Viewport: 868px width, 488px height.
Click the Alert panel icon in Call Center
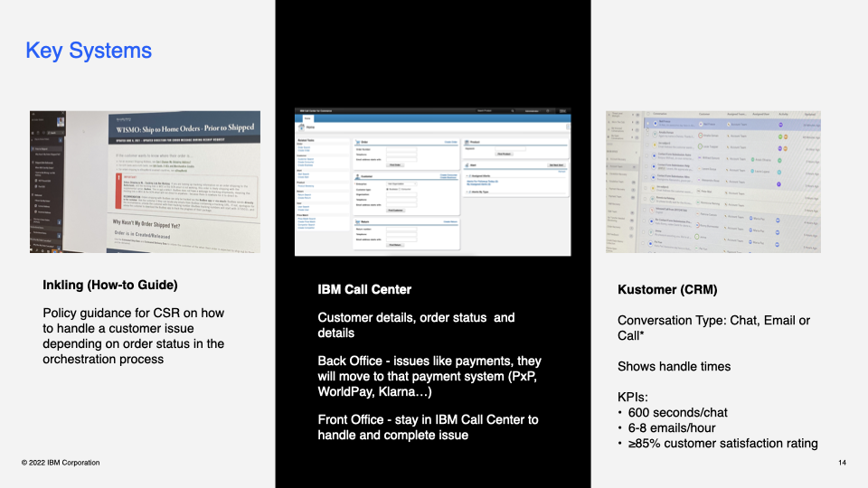(x=467, y=165)
